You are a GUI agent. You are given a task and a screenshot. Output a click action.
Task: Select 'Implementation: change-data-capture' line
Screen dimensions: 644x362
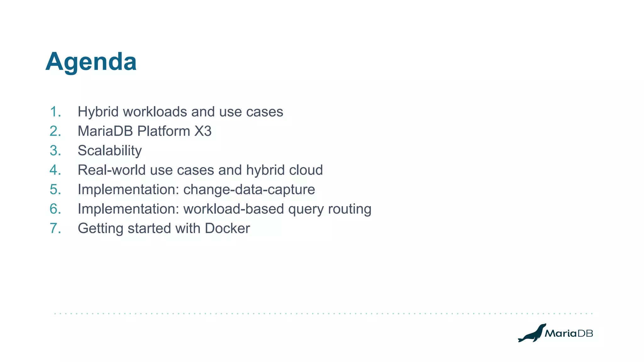tap(196, 189)
